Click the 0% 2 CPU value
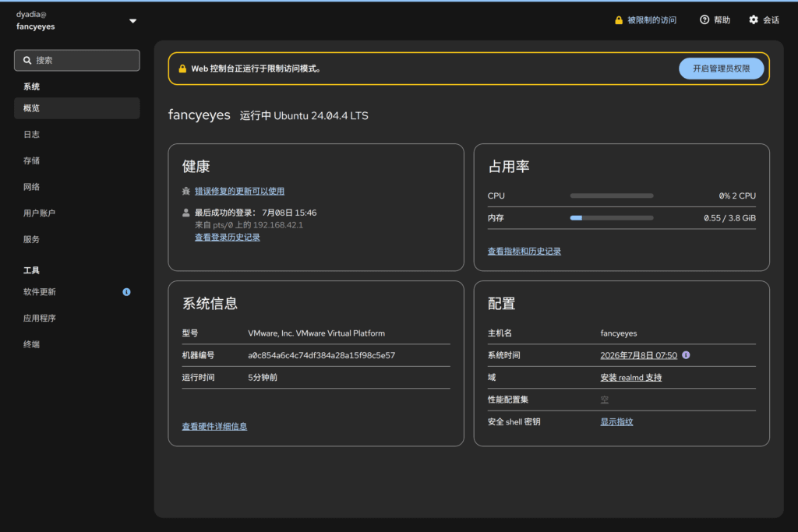The image size is (798, 532). click(737, 196)
